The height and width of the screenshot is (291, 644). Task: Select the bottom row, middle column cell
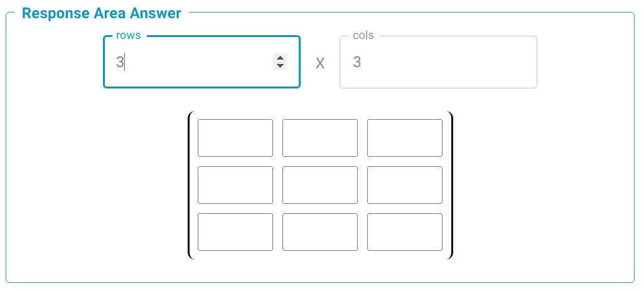coord(320,232)
